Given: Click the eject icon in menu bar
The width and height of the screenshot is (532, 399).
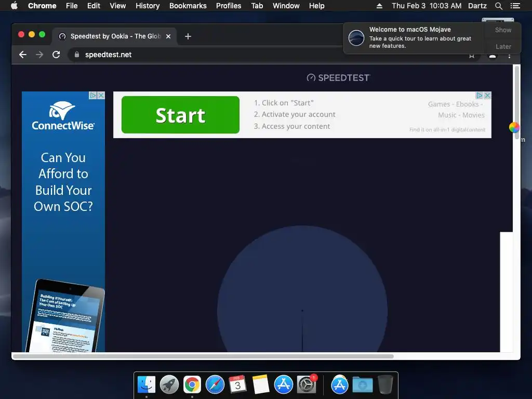Looking at the screenshot, I should tap(379, 6).
